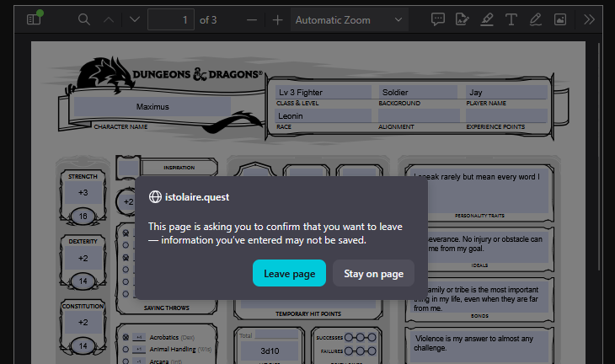Edit the Jay player name field
Screen dimensions: 615x364
click(x=506, y=92)
